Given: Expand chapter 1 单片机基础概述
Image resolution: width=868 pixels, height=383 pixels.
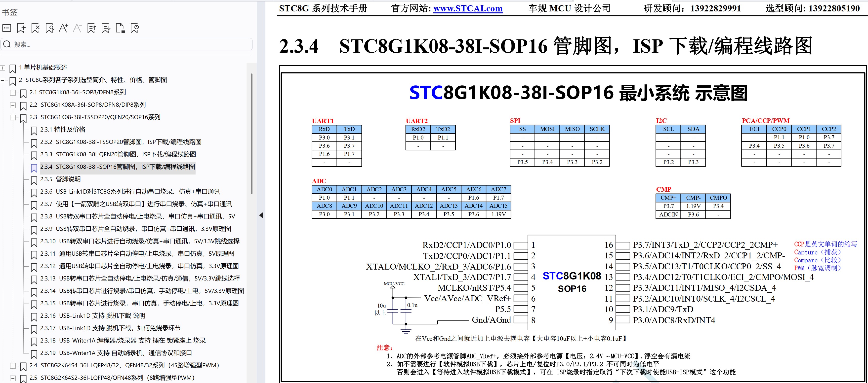Looking at the screenshot, I should coord(2,68).
